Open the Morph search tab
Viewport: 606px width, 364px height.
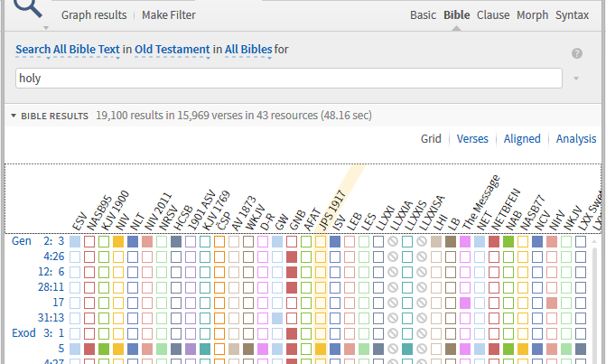(532, 15)
